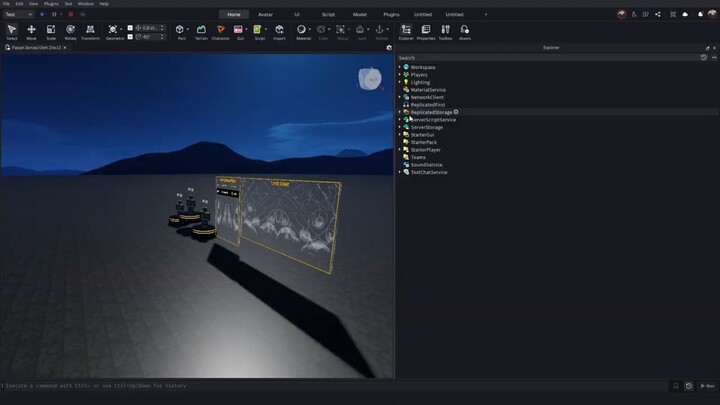This screenshot has height=405, width=720.
Task: Toggle the Explorer panel button
Action: 406,32
